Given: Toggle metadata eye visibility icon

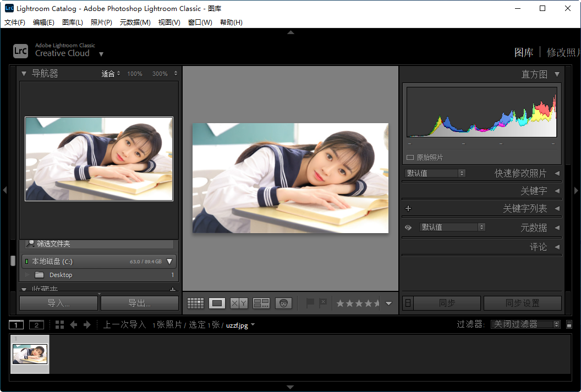Looking at the screenshot, I should coord(408,227).
